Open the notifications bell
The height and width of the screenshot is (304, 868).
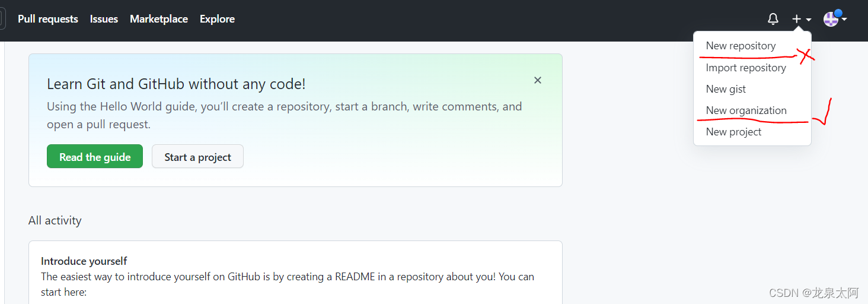[x=773, y=19]
